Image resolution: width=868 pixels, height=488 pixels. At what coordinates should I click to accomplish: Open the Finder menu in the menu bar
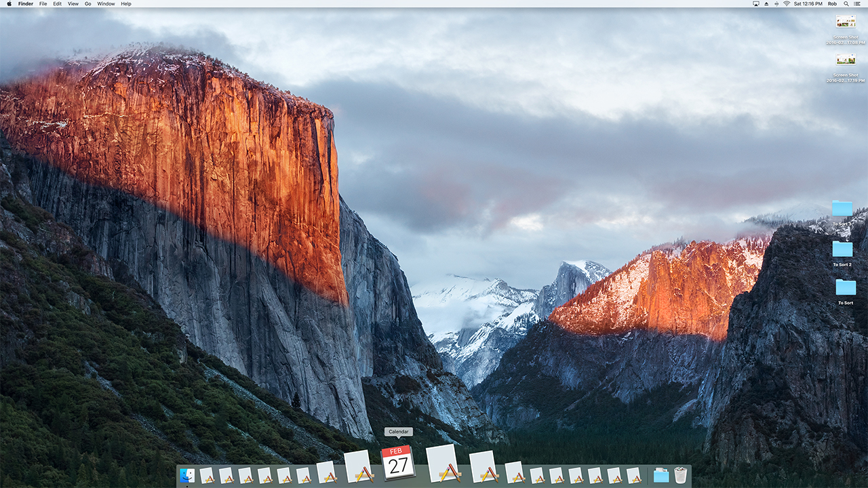(26, 4)
